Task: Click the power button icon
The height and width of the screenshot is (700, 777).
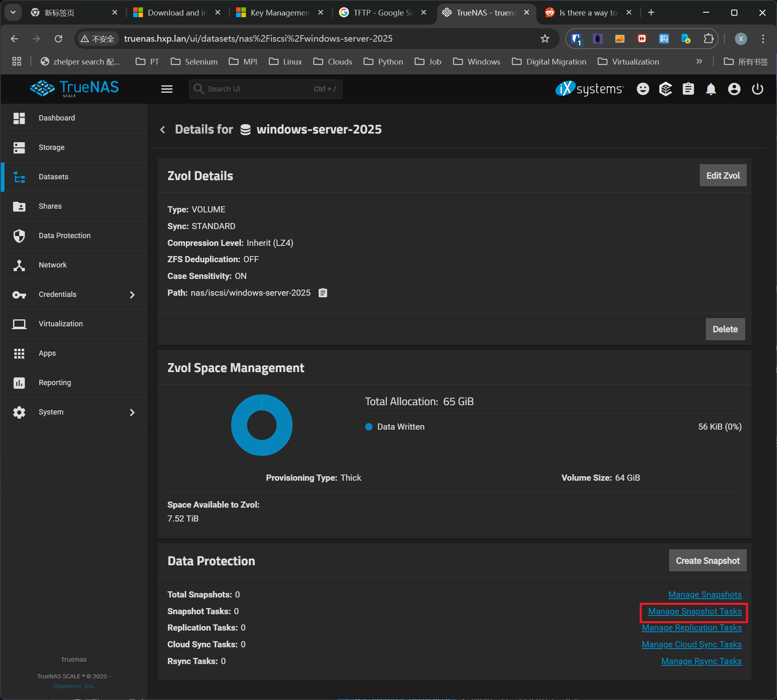Action: coord(757,89)
